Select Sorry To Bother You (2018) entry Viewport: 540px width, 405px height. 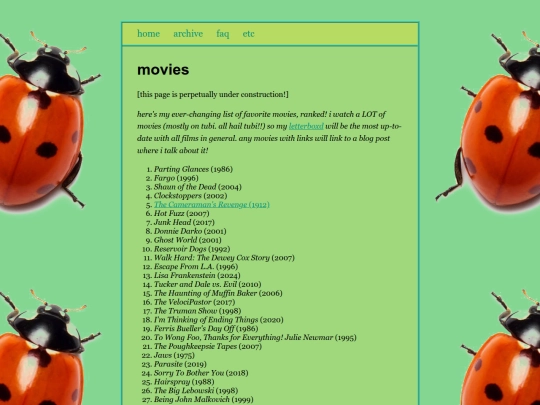pyautogui.click(x=201, y=373)
